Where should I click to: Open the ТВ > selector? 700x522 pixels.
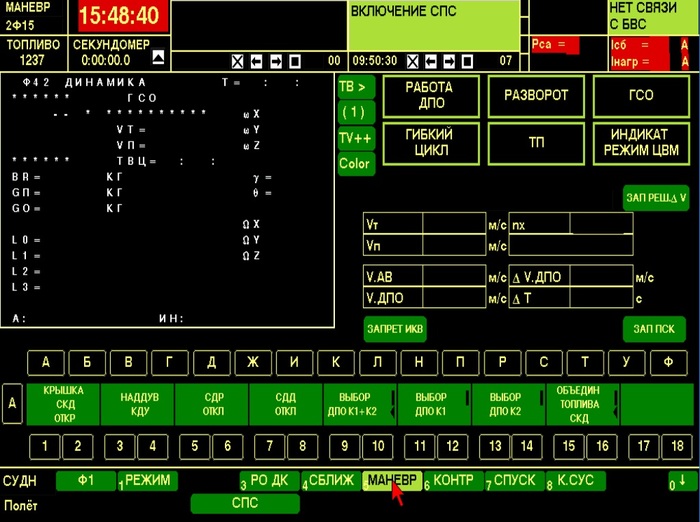[x=355, y=87]
